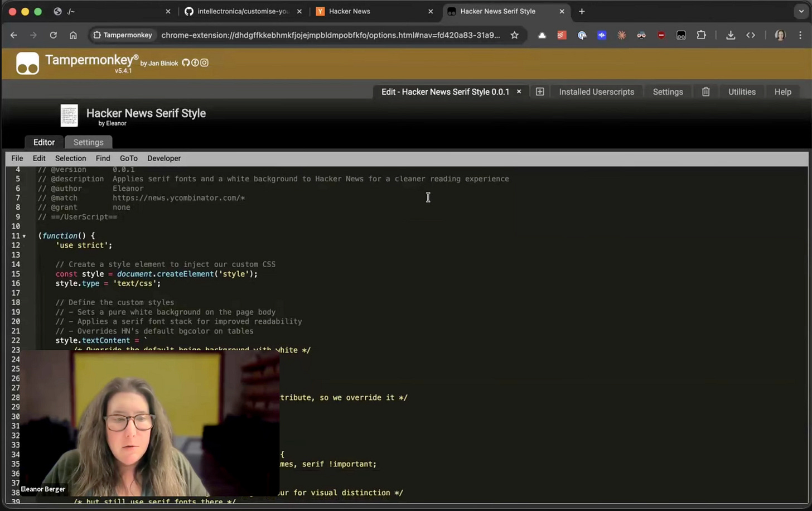
Task: Open the Extensions puzzle-piece menu
Action: pos(701,35)
